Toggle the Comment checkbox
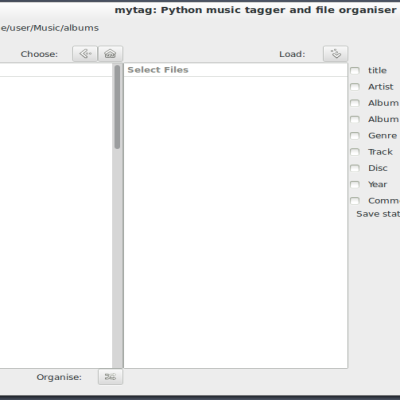This screenshot has width=400, height=400. (x=355, y=201)
